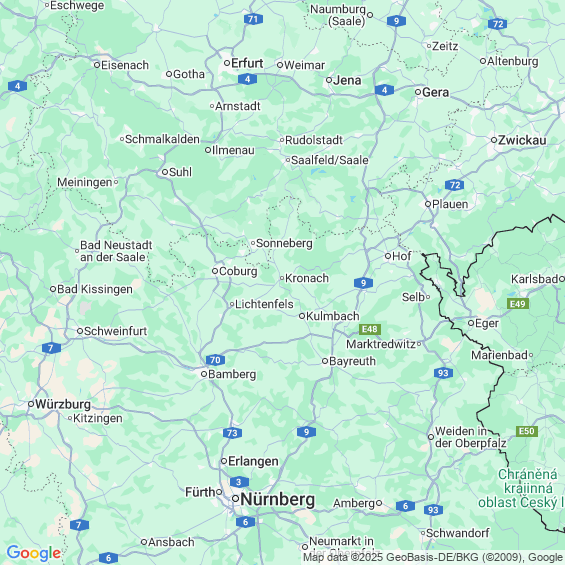Click the Coburg town label
565x565 pixels.
(x=238, y=271)
